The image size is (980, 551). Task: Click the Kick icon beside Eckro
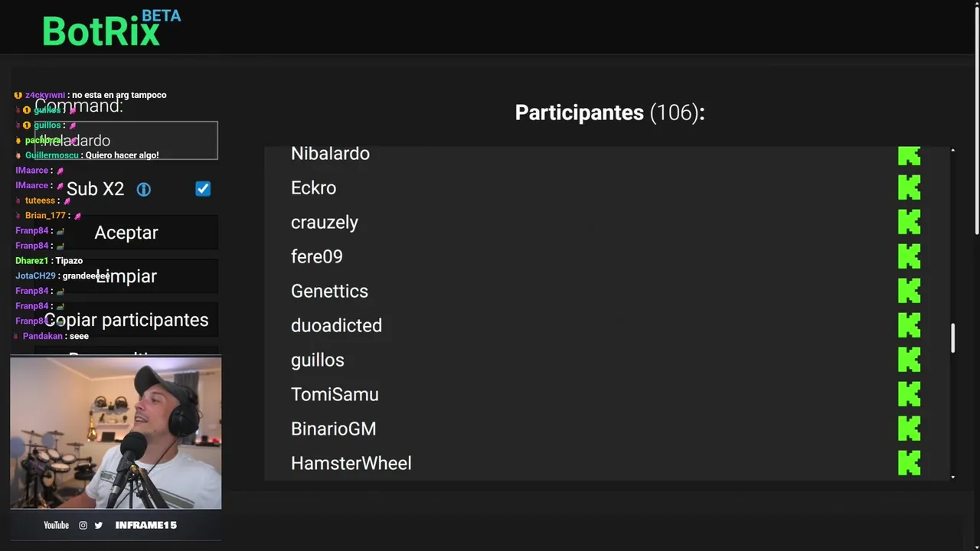(909, 187)
